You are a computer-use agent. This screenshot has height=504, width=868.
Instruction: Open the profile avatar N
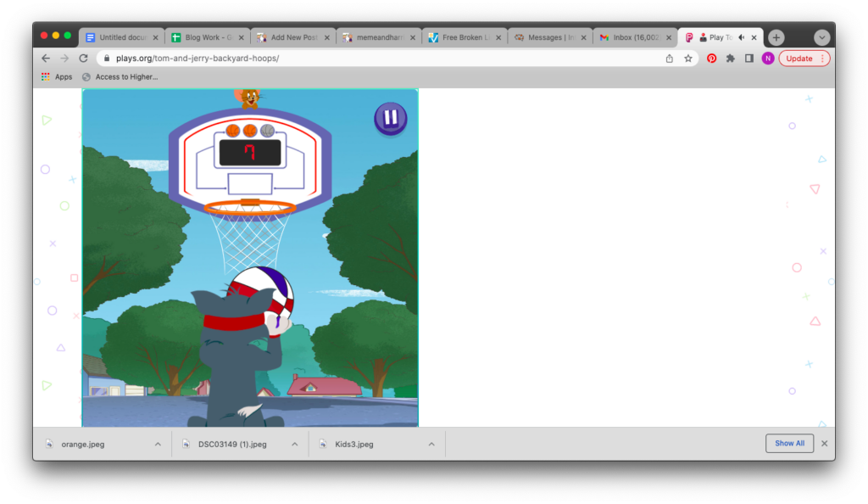coord(768,59)
